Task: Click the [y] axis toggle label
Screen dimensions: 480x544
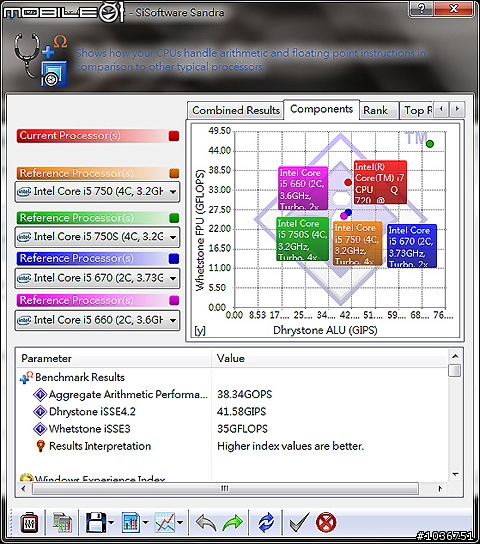Action: 200,331
